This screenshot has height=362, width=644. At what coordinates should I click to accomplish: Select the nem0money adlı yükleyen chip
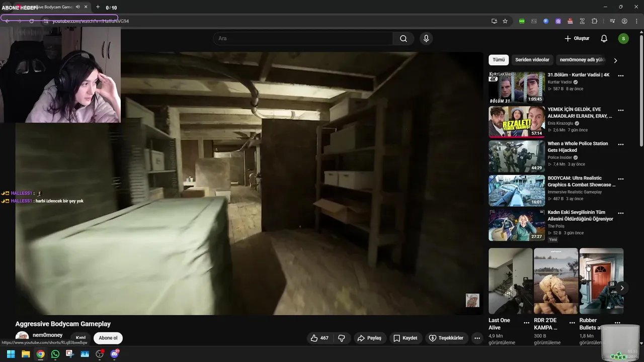pyautogui.click(x=581, y=60)
